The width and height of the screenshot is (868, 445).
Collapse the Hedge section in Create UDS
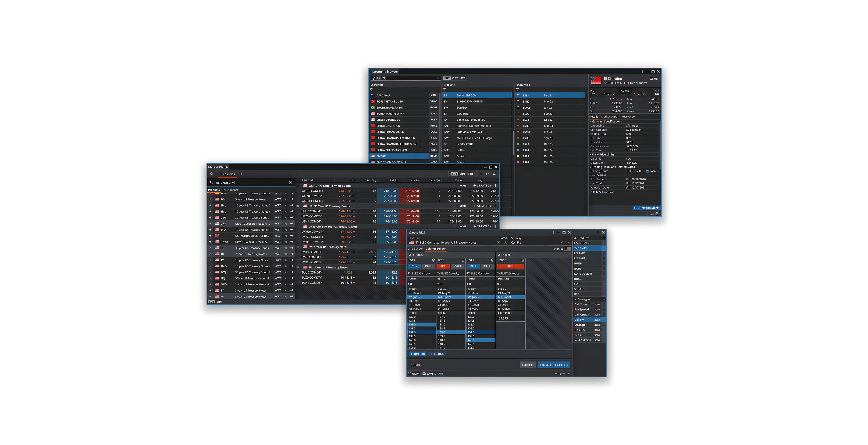click(x=499, y=255)
